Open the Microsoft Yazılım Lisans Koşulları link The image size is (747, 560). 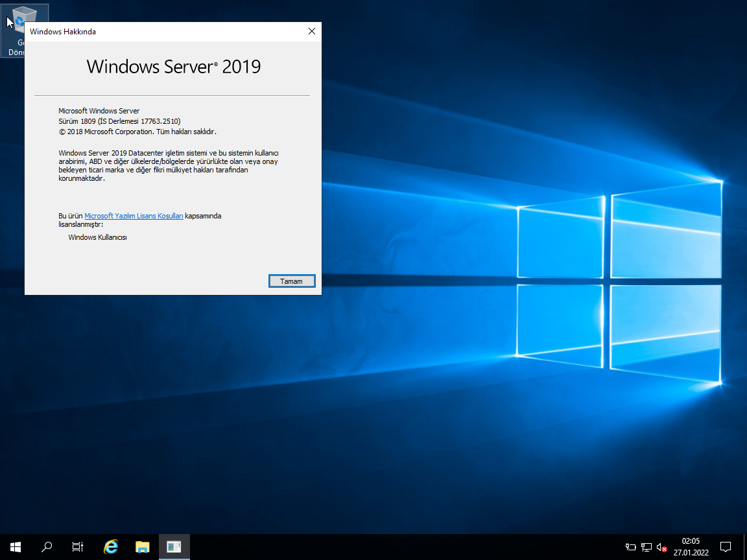134,216
